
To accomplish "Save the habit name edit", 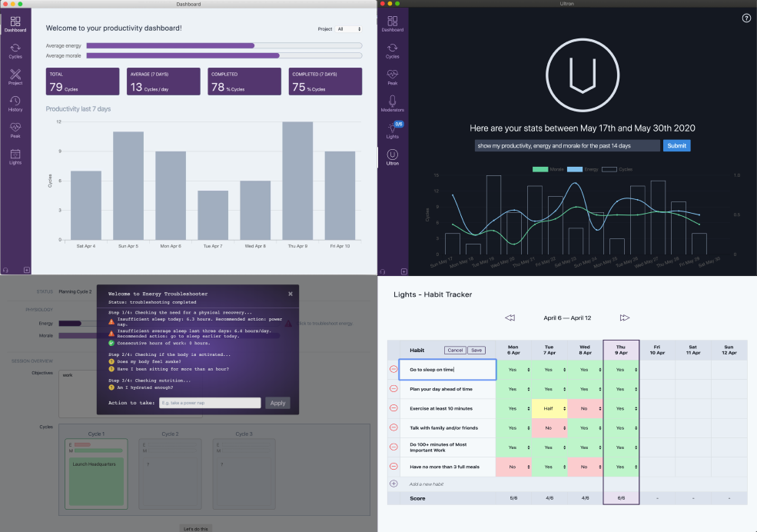I will coord(476,351).
